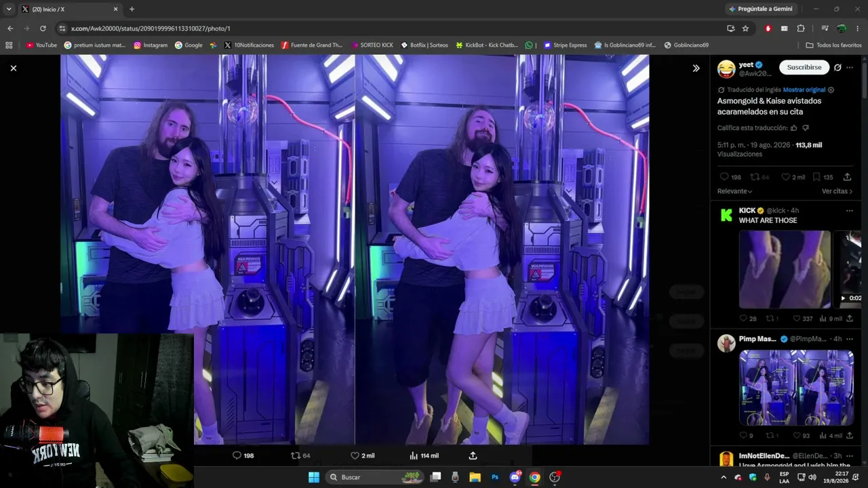The height and width of the screenshot is (488, 868).
Task: Open more options on KICK's reply
Action: (850, 211)
